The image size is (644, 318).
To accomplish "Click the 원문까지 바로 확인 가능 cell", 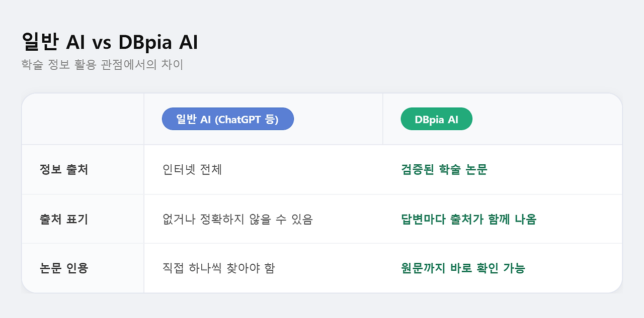I will (463, 268).
